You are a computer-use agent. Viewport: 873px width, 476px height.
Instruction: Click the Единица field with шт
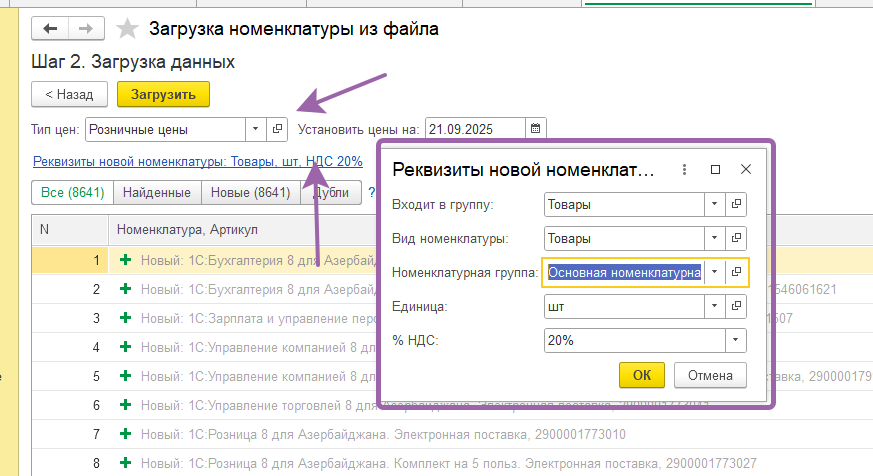click(x=624, y=306)
